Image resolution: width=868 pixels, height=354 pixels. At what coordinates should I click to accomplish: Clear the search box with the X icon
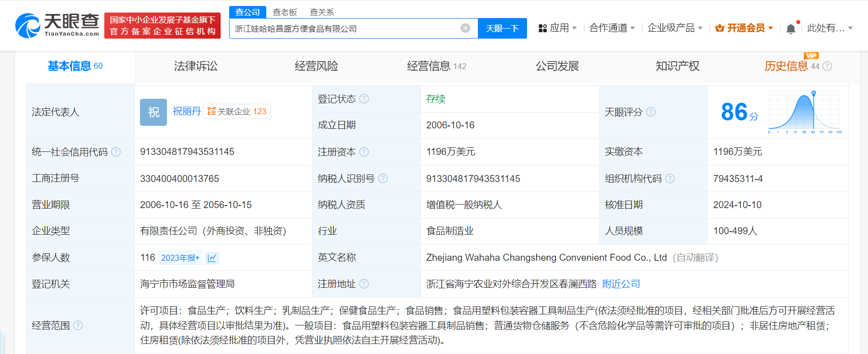click(465, 28)
